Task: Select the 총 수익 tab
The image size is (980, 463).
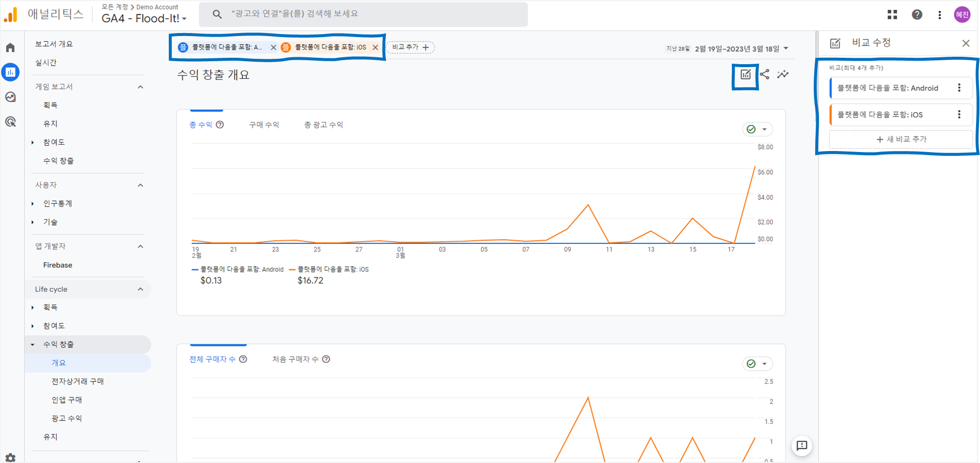Action: (201, 125)
